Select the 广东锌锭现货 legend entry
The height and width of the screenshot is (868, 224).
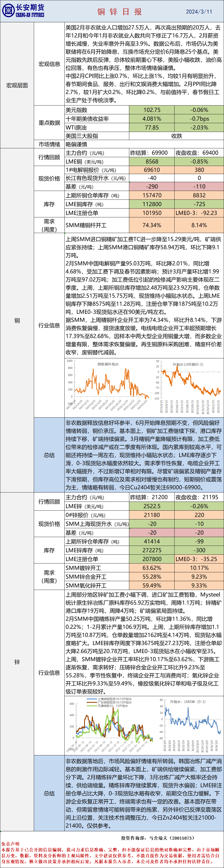pyautogui.click(x=109, y=702)
